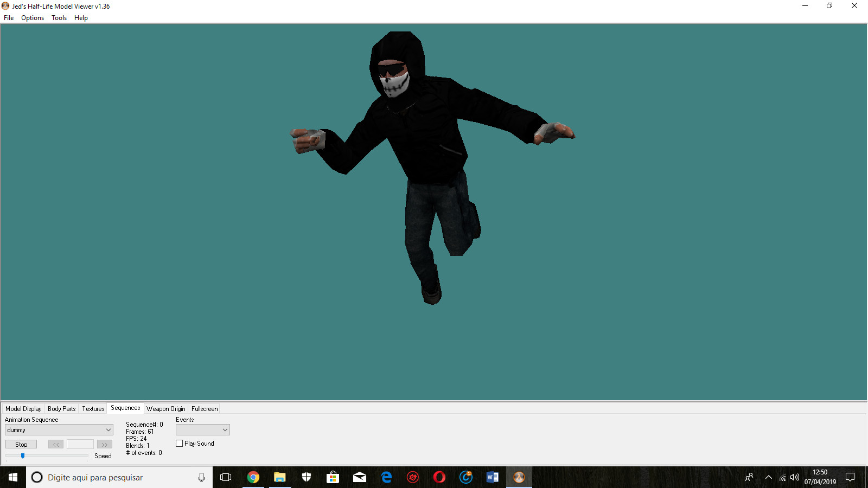Adjust the animation Speed slider
Viewport: 868px width, 488px height.
(x=23, y=455)
